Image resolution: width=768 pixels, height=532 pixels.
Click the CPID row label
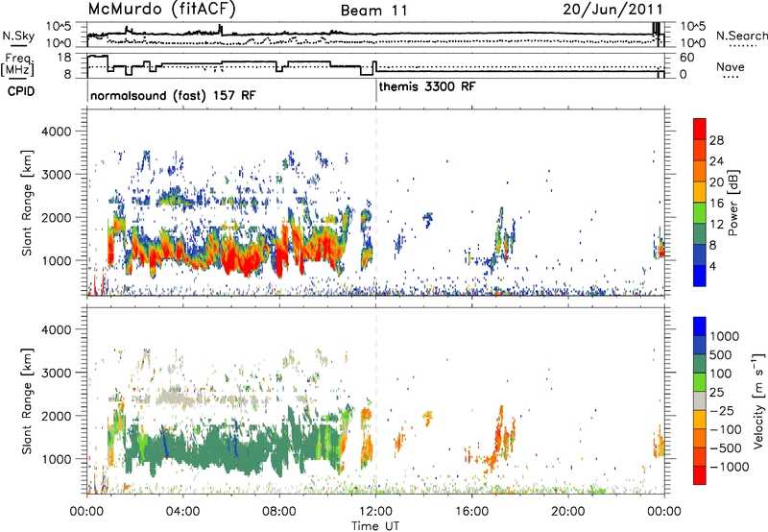point(21,91)
